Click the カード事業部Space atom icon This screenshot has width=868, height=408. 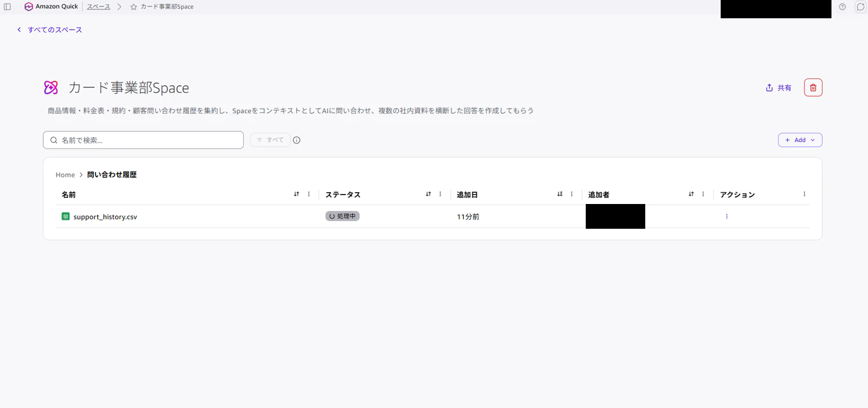51,88
